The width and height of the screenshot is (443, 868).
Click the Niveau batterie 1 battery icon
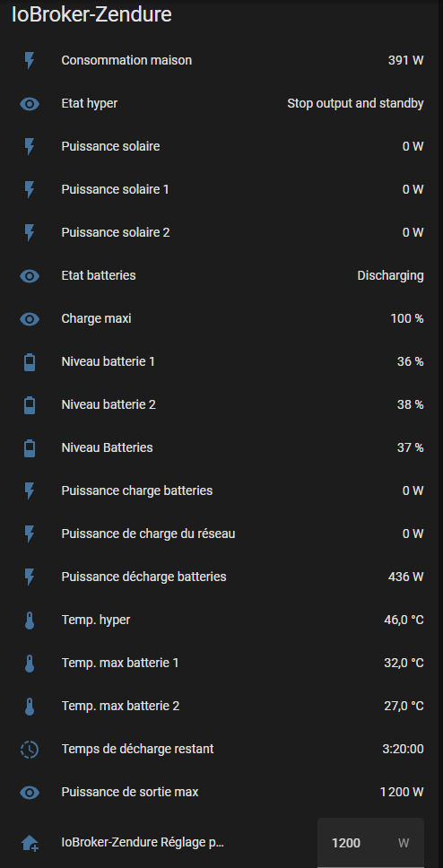(30, 361)
